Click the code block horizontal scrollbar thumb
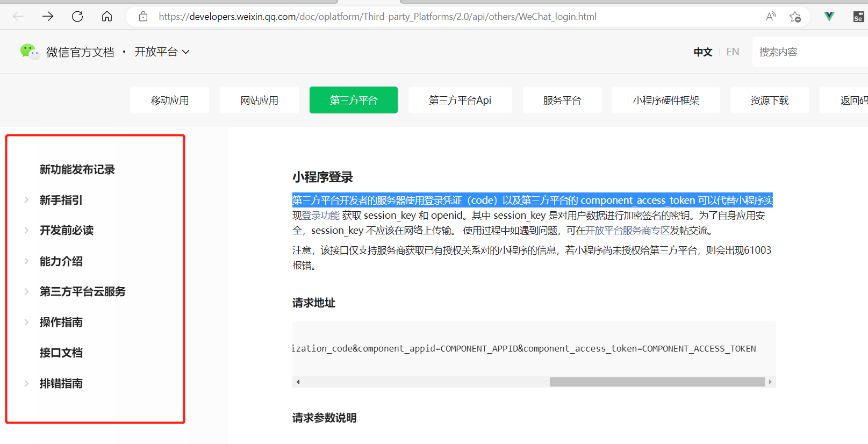The width and height of the screenshot is (868, 444). (657, 382)
